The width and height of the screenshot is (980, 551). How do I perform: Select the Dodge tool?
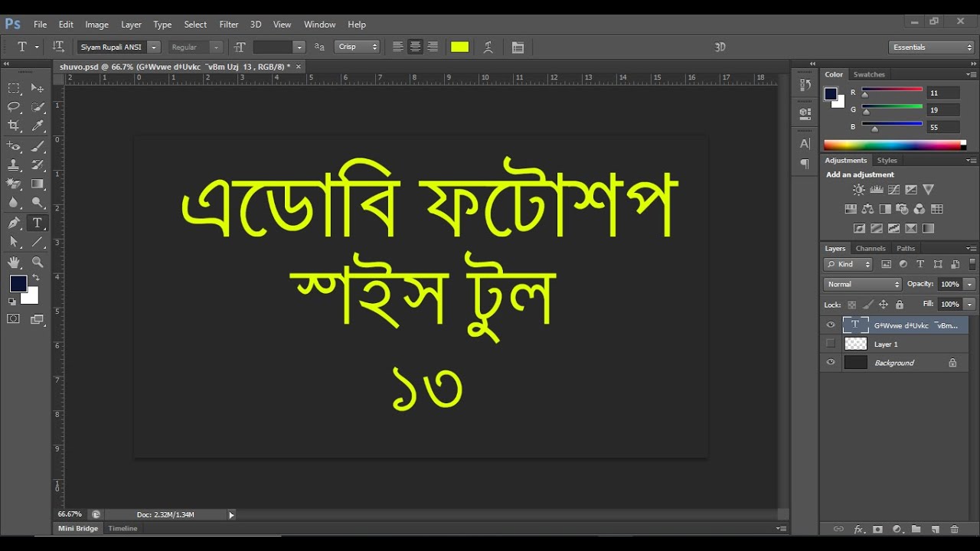tap(38, 203)
